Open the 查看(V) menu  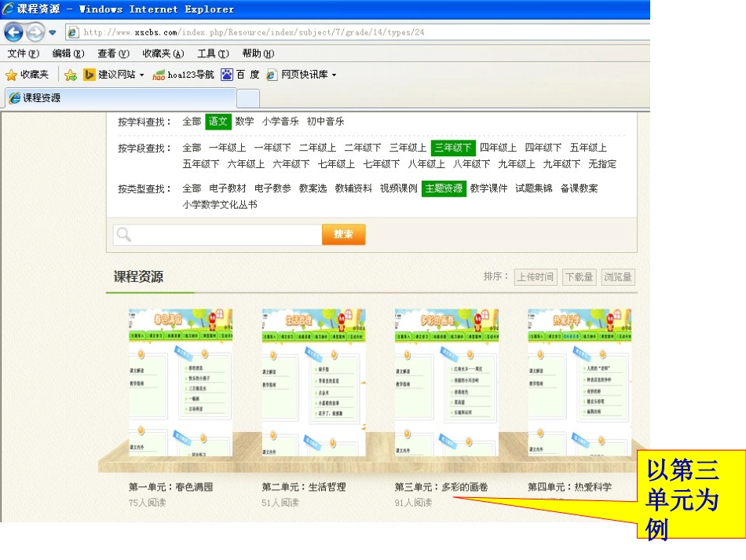coord(113,53)
